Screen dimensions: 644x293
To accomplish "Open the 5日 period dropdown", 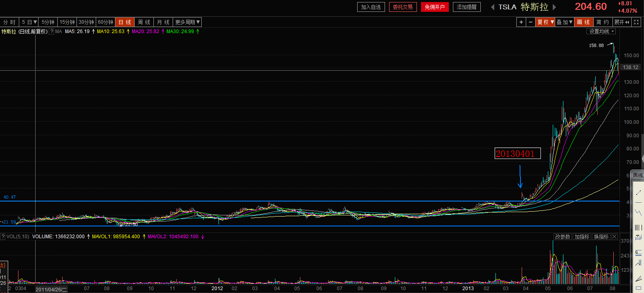I will pyautogui.click(x=29, y=22).
